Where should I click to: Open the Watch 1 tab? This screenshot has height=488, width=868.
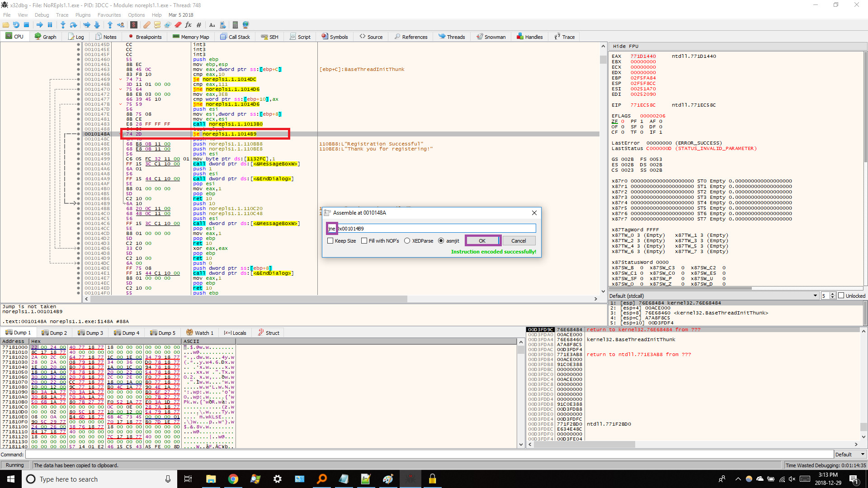[200, 333]
